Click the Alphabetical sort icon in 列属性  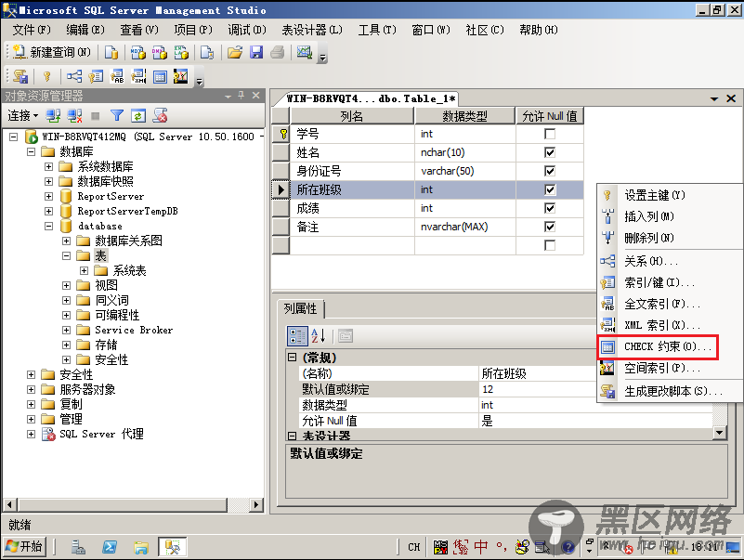[x=319, y=336]
